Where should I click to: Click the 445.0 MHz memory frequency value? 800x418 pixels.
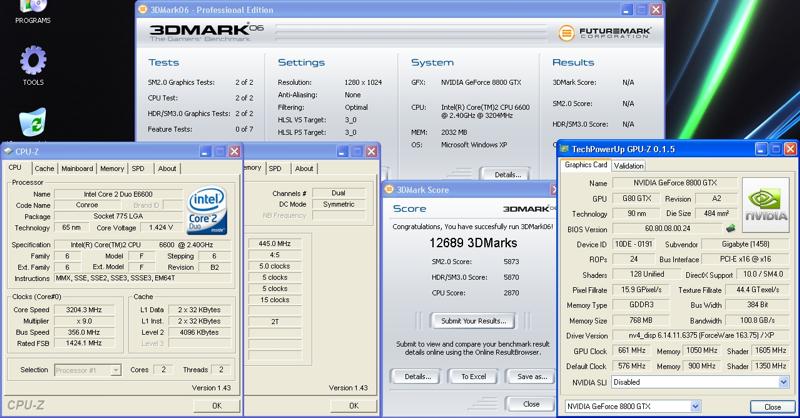(274, 243)
